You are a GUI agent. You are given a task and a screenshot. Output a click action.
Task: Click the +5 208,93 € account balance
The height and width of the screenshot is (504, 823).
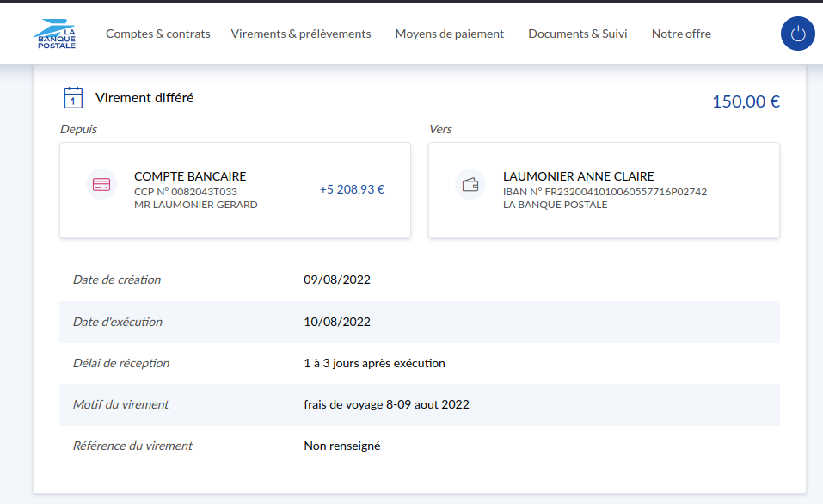pyautogui.click(x=352, y=189)
